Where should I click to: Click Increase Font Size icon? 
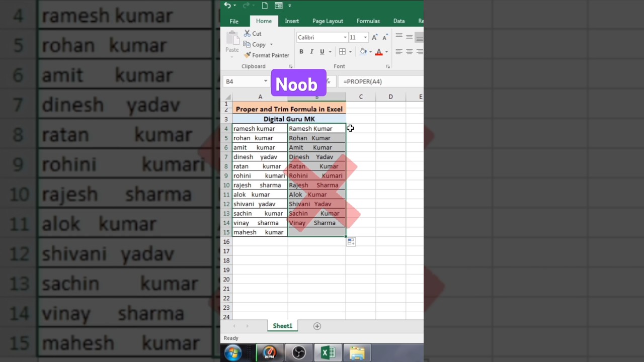tap(374, 37)
